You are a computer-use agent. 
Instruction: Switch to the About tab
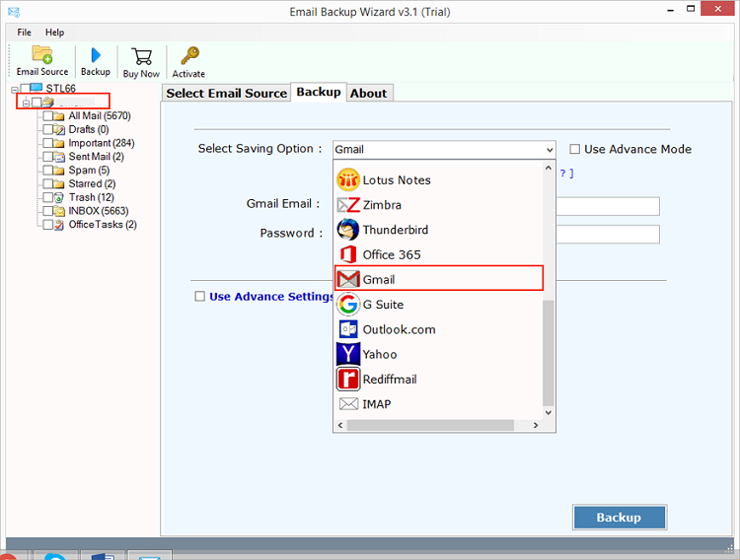pyautogui.click(x=369, y=94)
